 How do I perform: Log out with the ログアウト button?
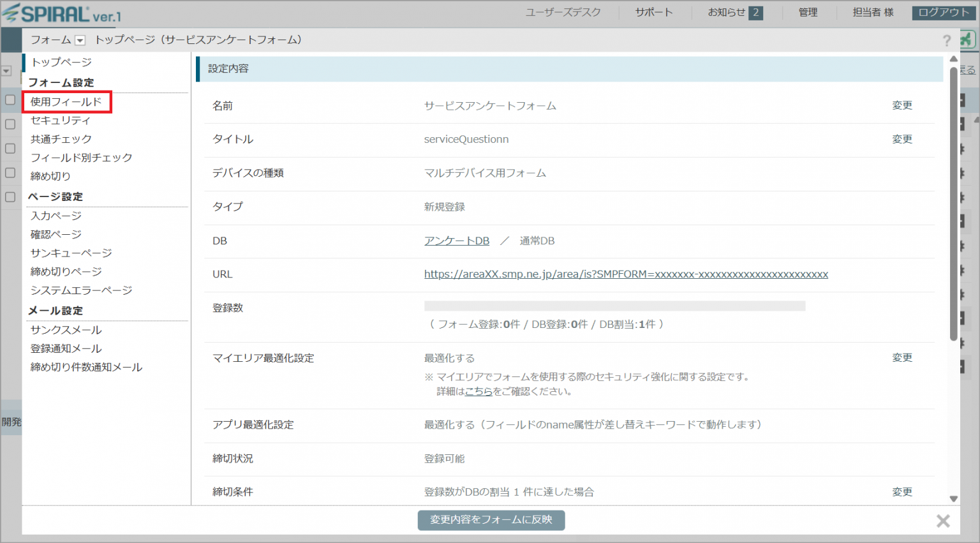click(x=943, y=13)
